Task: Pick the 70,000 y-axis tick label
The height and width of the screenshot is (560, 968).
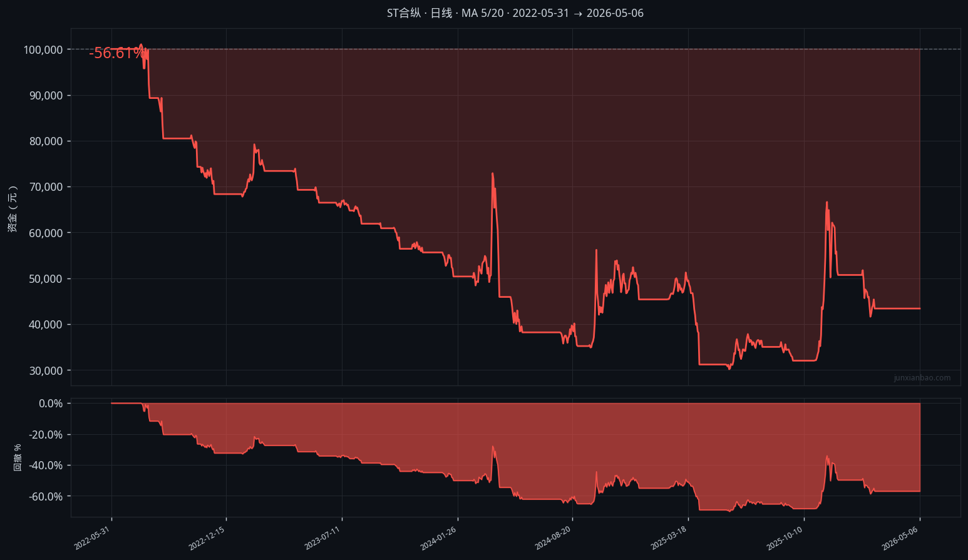Action: coord(46,187)
